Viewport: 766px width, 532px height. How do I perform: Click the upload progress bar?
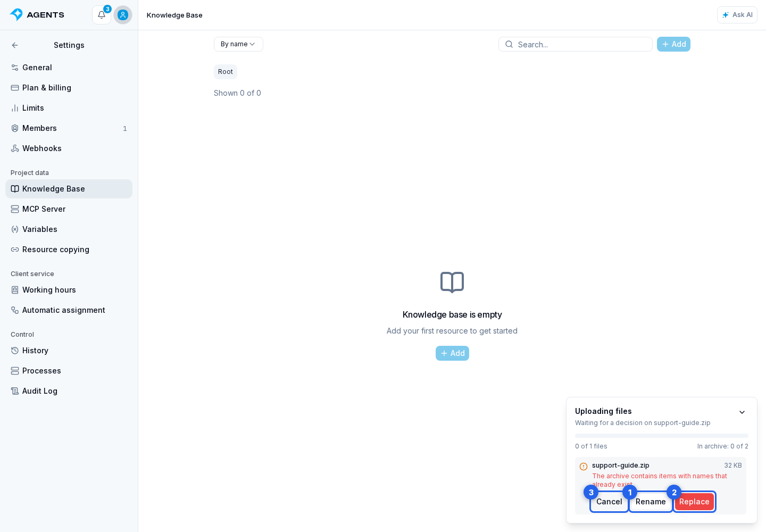pyautogui.click(x=662, y=436)
